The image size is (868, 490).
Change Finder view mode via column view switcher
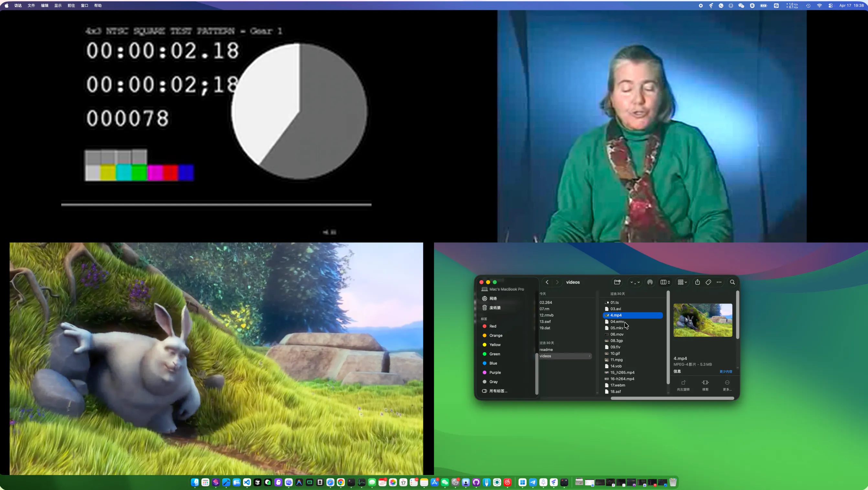(665, 282)
